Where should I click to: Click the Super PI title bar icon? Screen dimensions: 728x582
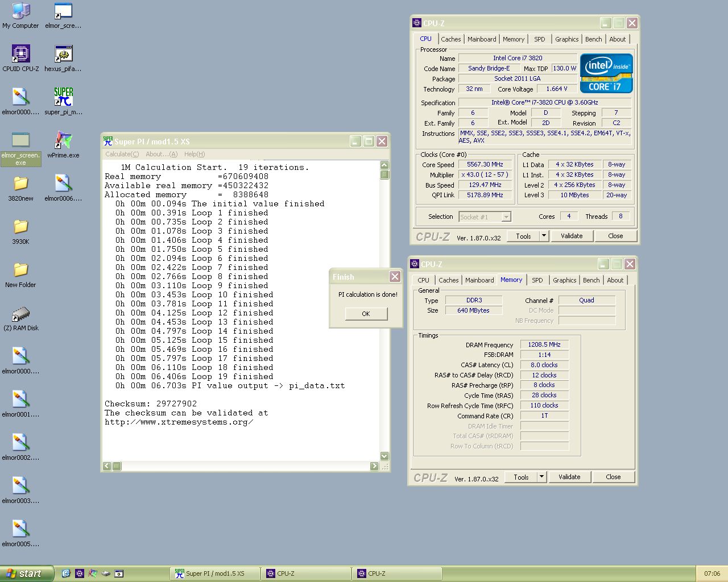point(108,141)
